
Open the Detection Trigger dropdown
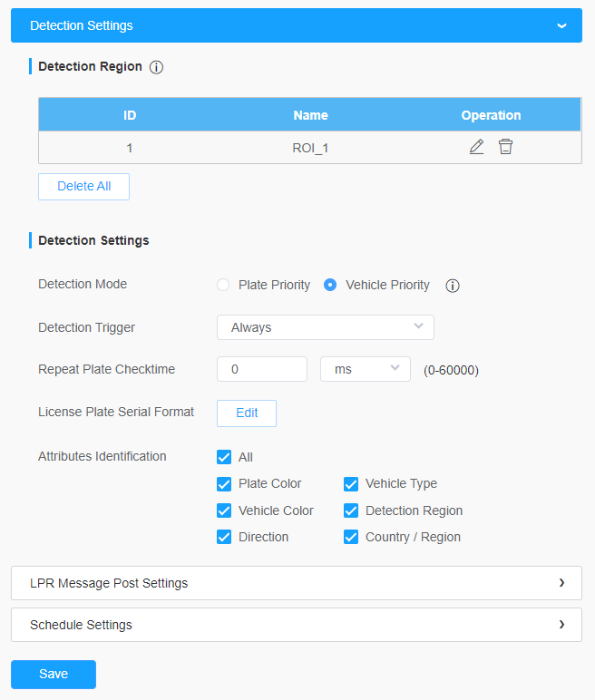coord(326,327)
